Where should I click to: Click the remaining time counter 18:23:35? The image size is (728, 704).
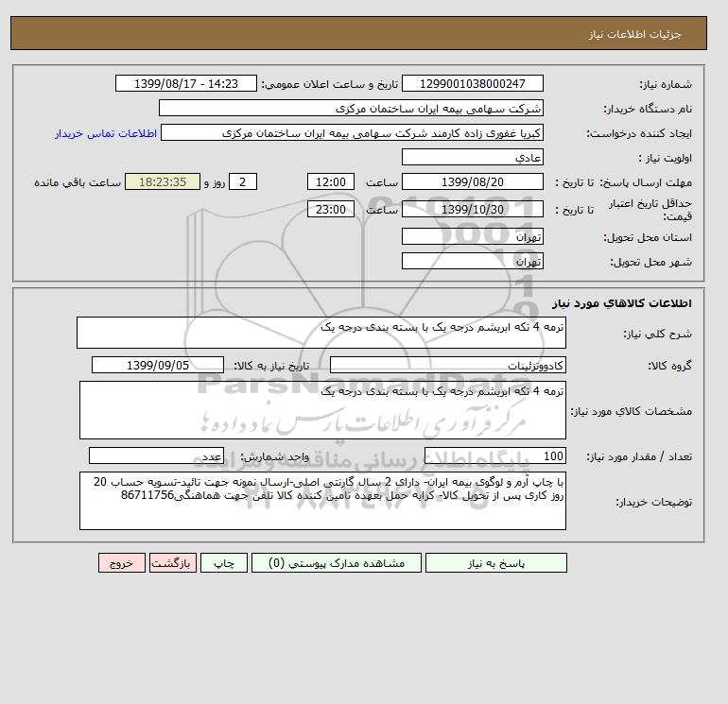coord(163,182)
